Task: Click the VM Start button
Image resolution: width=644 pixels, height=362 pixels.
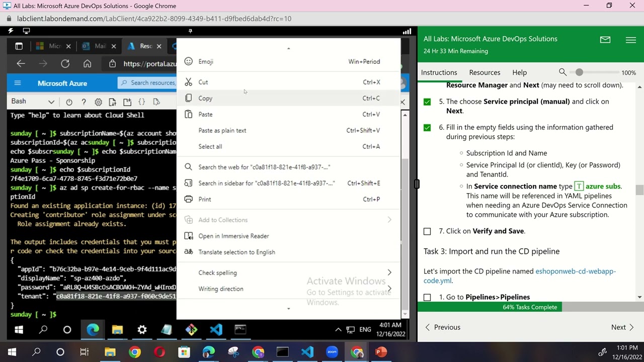Action: tap(19, 330)
